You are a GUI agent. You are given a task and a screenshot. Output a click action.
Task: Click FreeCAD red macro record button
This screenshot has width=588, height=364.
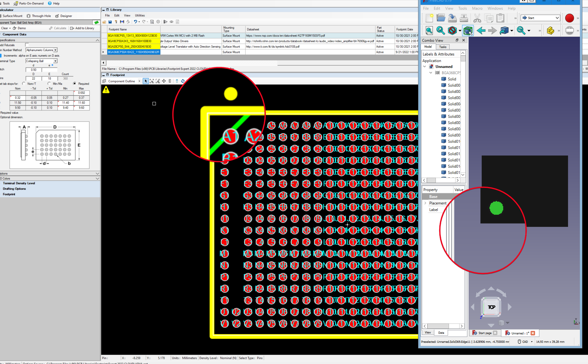point(569,18)
